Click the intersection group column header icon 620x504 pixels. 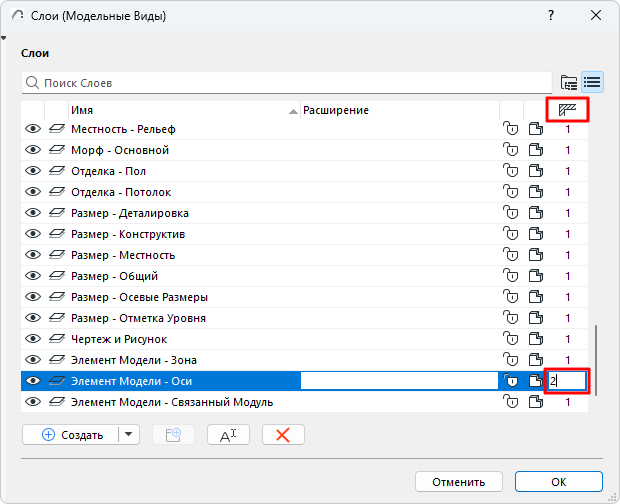568,109
